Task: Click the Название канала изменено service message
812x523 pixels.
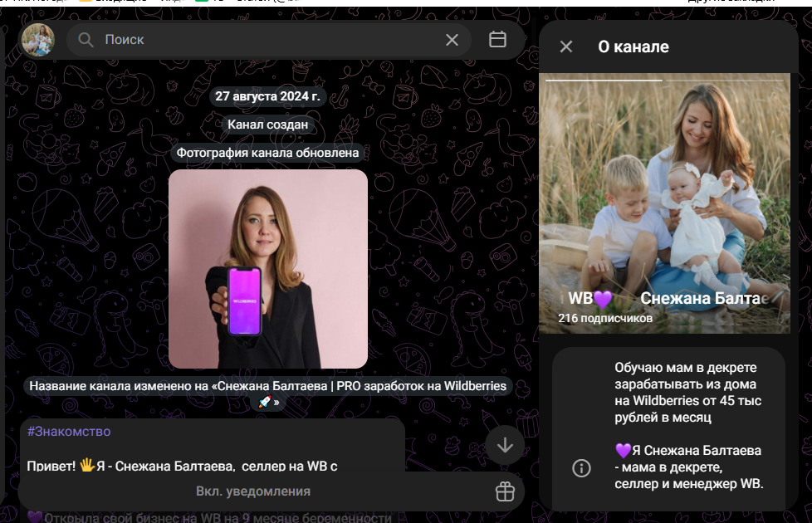Action: pos(267,393)
